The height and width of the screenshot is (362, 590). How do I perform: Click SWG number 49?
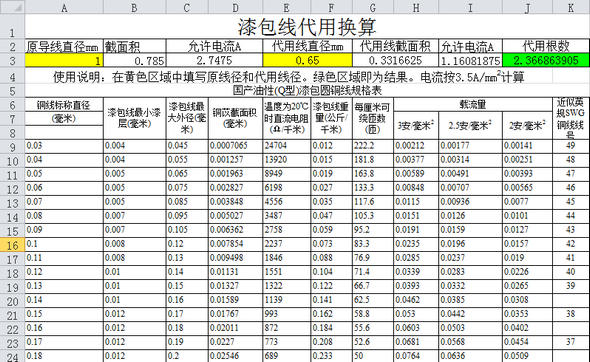[570, 146]
